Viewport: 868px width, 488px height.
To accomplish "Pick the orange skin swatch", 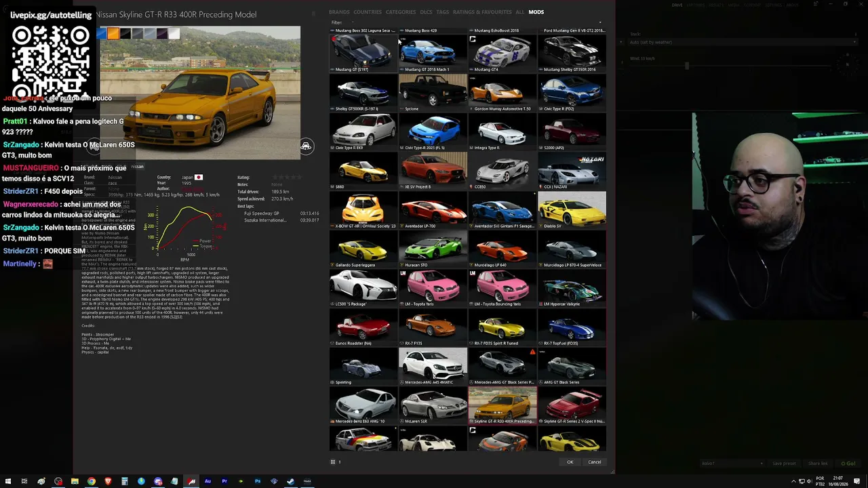I will click(113, 34).
